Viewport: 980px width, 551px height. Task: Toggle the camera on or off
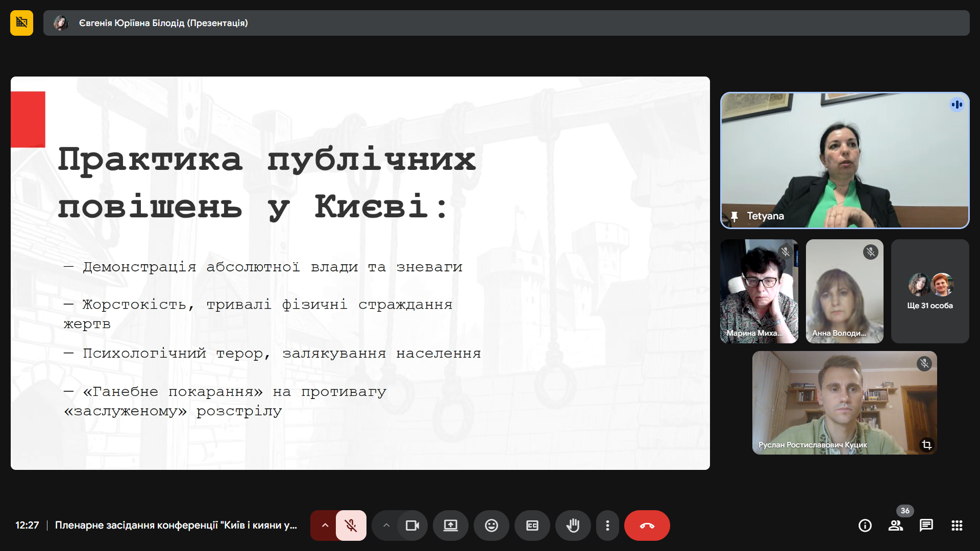point(412,525)
